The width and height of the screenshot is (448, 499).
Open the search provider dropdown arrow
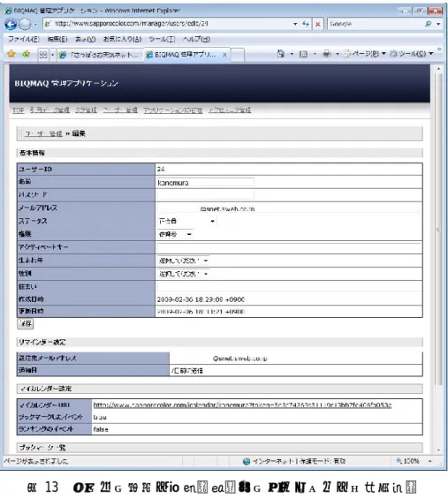438,24
